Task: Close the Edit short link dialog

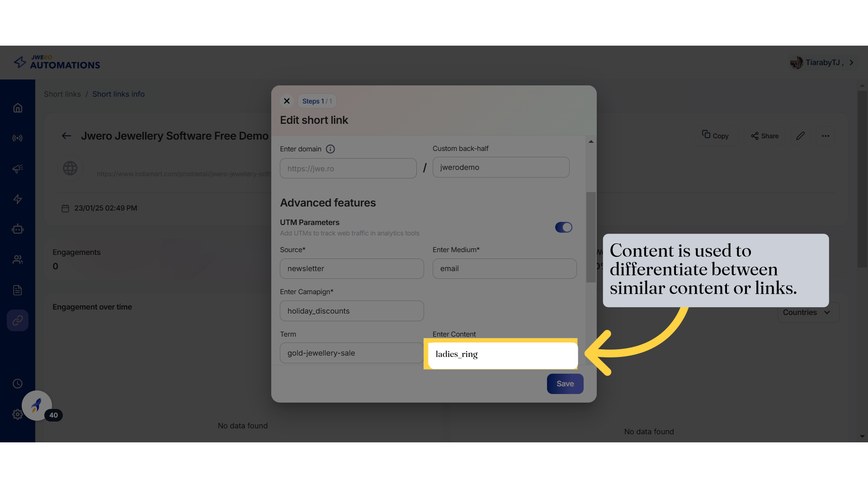Action: 287,101
